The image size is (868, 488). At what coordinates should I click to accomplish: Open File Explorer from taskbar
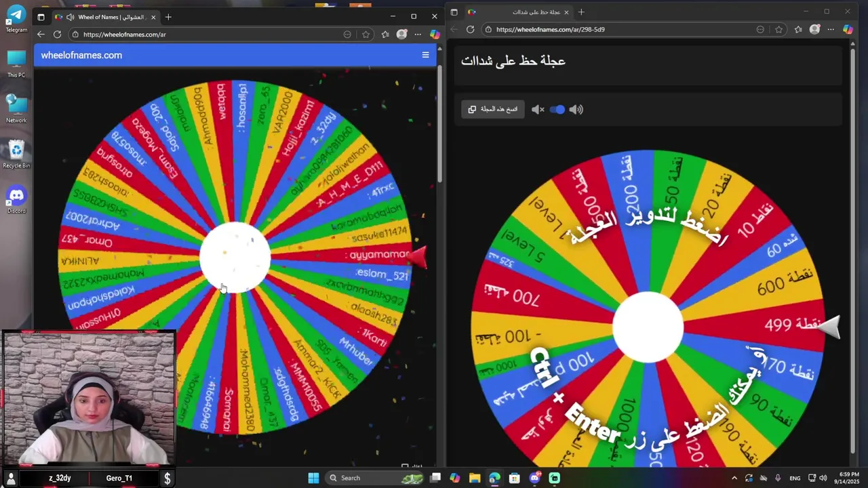click(x=475, y=478)
